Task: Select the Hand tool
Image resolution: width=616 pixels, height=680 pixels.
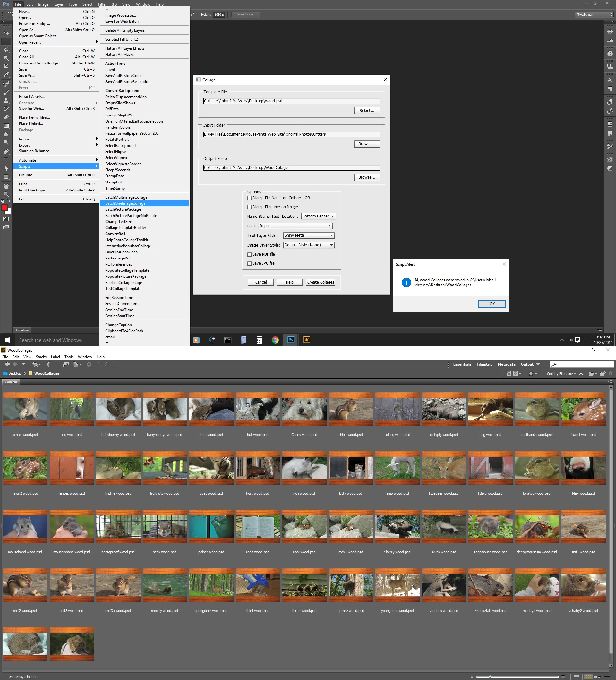Action: click(6, 186)
